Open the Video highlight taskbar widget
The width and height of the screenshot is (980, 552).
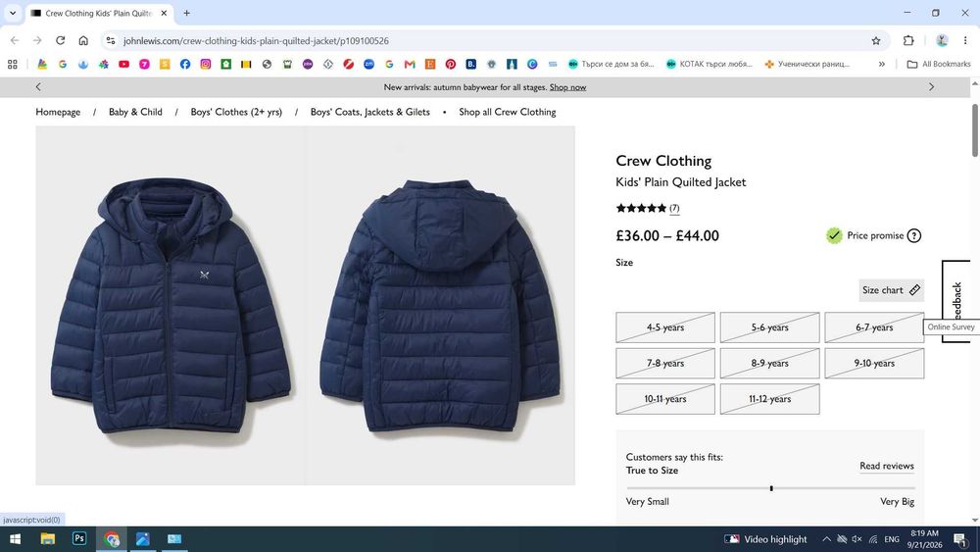pos(765,539)
